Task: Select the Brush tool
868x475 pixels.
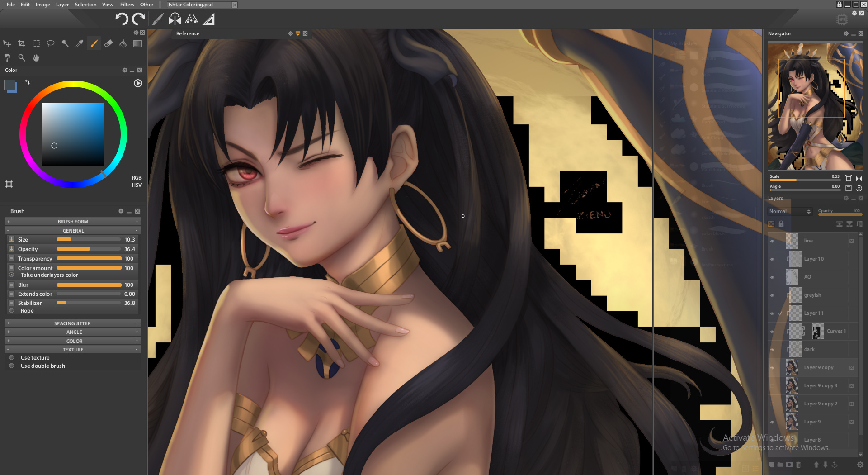Action: point(94,43)
